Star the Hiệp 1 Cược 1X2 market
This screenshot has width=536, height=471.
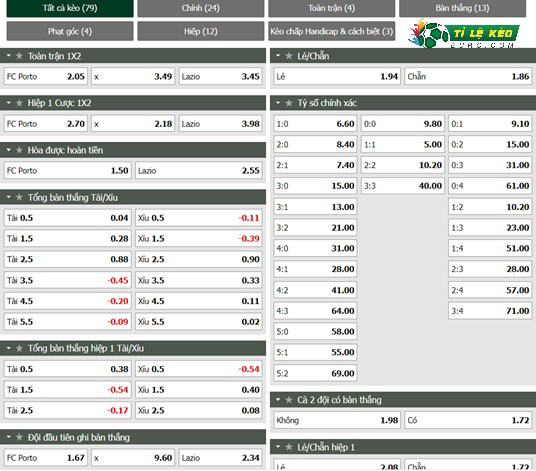tap(19, 103)
